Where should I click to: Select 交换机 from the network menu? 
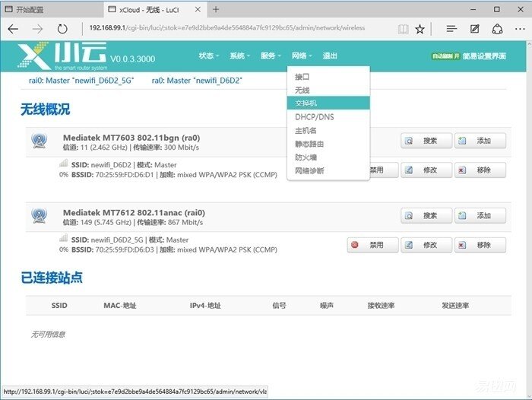click(x=308, y=103)
